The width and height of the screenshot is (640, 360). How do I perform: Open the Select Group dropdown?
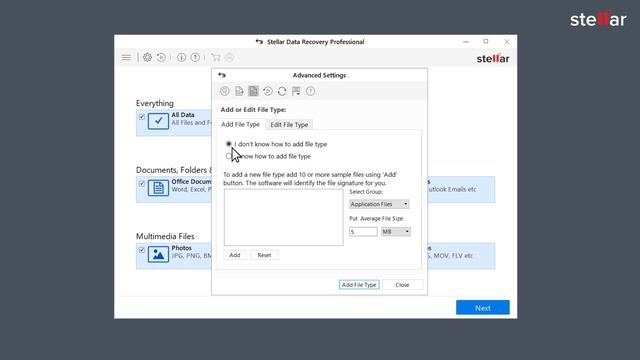point(379,204)
